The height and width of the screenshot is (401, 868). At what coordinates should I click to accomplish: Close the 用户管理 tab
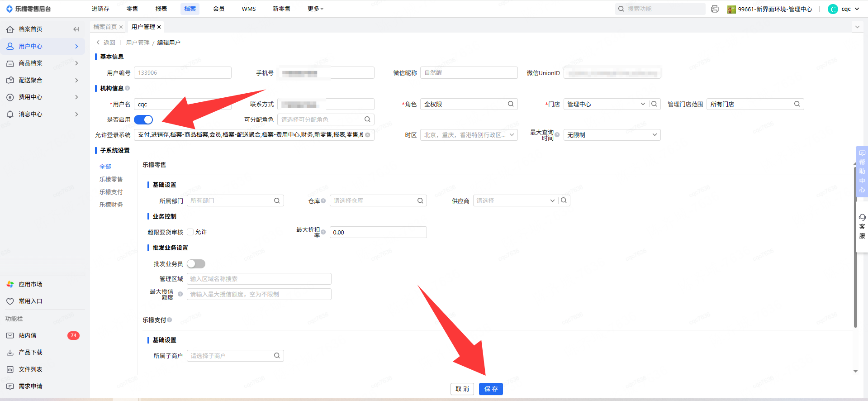159,27
